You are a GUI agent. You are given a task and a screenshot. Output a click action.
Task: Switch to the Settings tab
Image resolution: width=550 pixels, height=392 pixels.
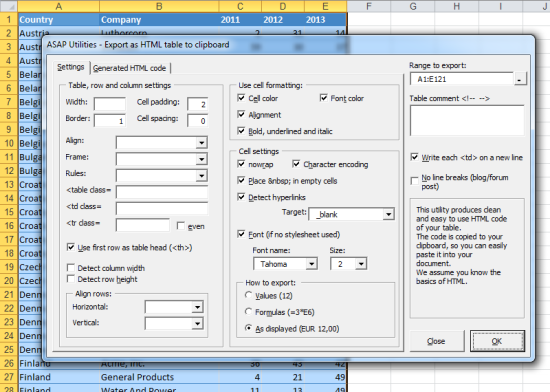point(71,67)
